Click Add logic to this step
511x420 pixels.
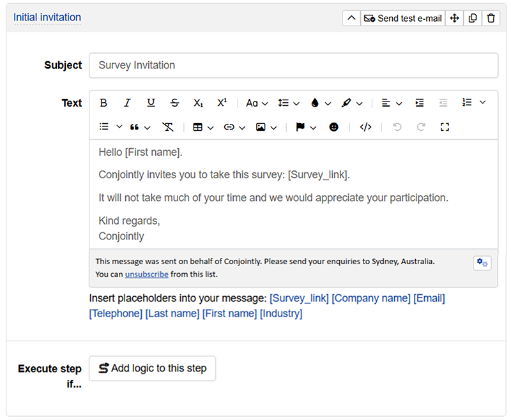[x=152, y=368]
